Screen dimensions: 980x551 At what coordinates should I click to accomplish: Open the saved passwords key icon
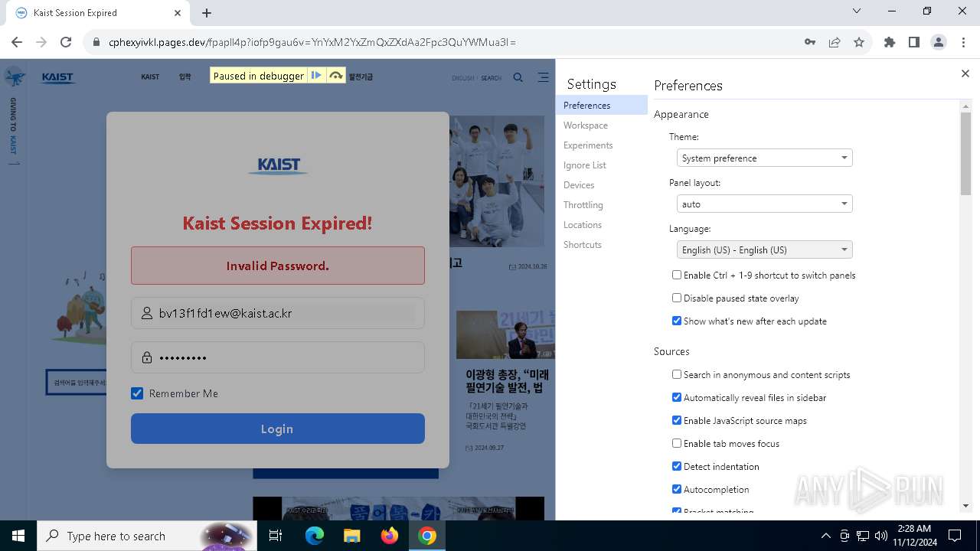pos(810,42)
